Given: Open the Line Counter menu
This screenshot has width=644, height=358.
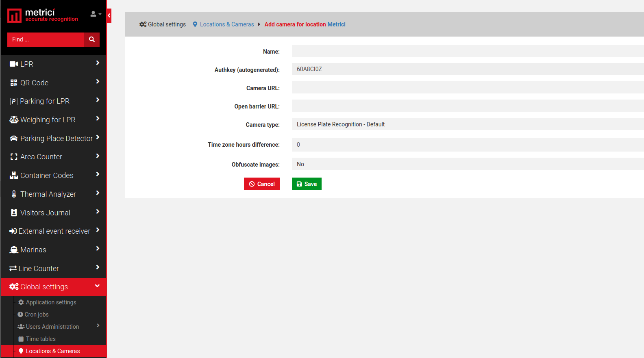Looking at the screenshot, I should tap(53, 269).
